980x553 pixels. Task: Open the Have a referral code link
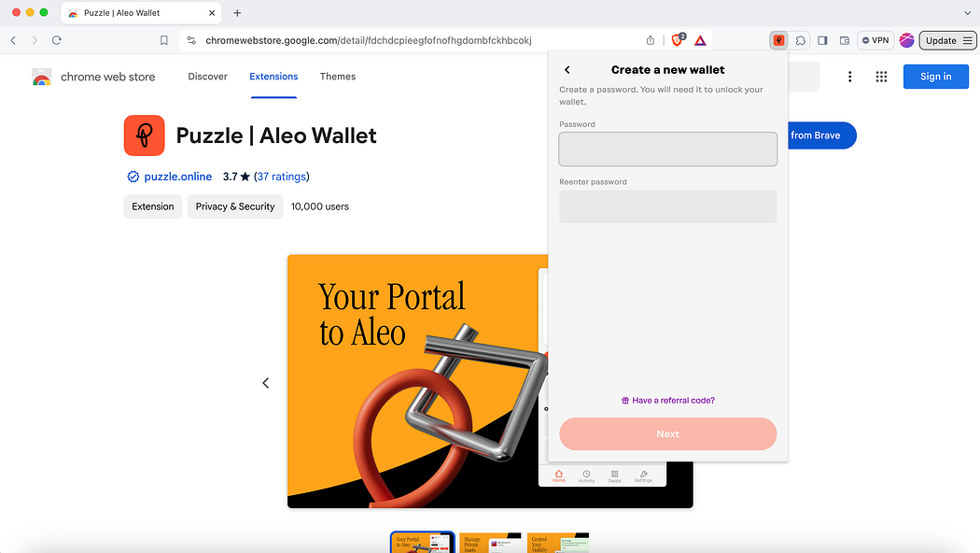coord(667,401)
